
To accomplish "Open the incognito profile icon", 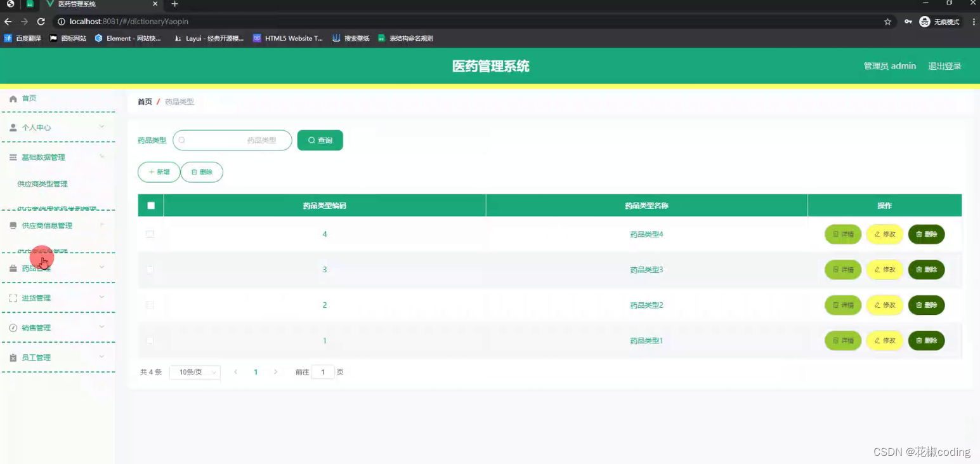I will pyautogui.click(x=940, y=22).
